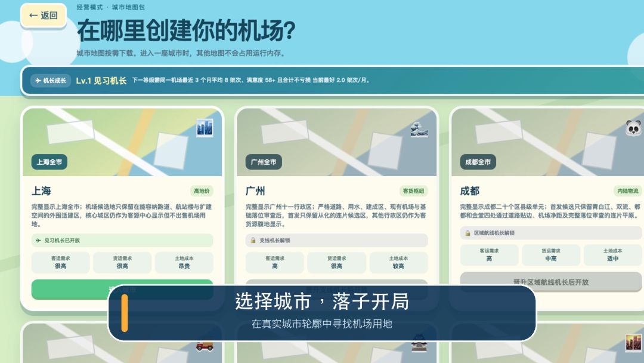The height and width of the screenshot is (363, 644).
Task: Click the panda icon on Chengdu card
Action: point(633,128)
